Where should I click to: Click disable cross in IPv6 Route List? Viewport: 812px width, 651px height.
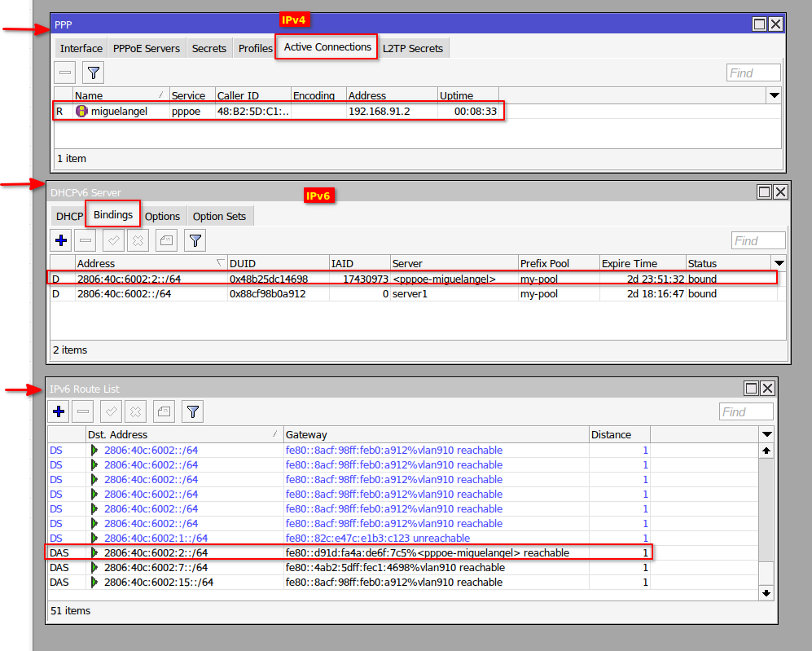pos(135,411)
